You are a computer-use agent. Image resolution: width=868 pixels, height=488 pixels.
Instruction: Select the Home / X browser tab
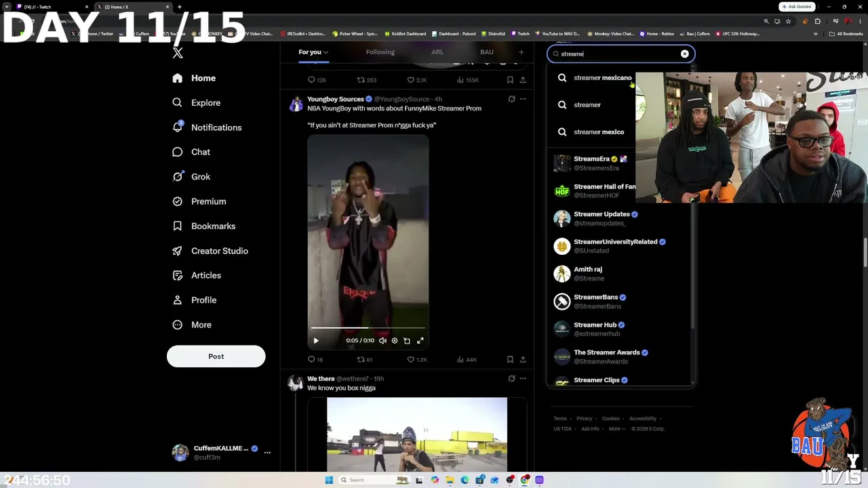point(133,7)
